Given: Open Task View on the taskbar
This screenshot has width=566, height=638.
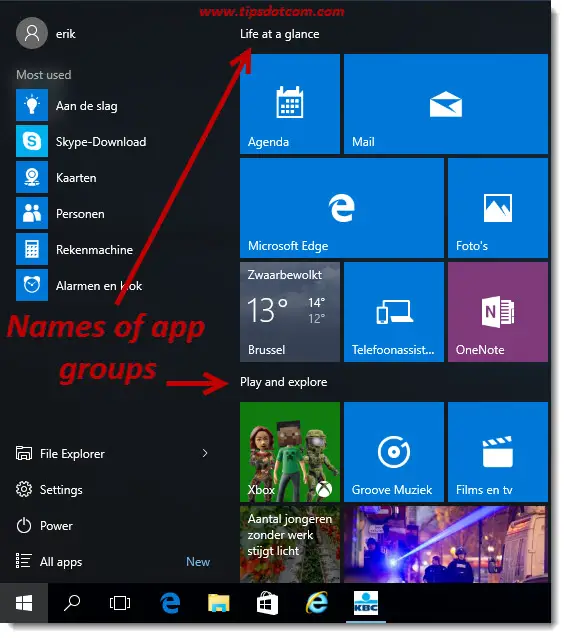Looking at the screenshot, I should point(120,603).
